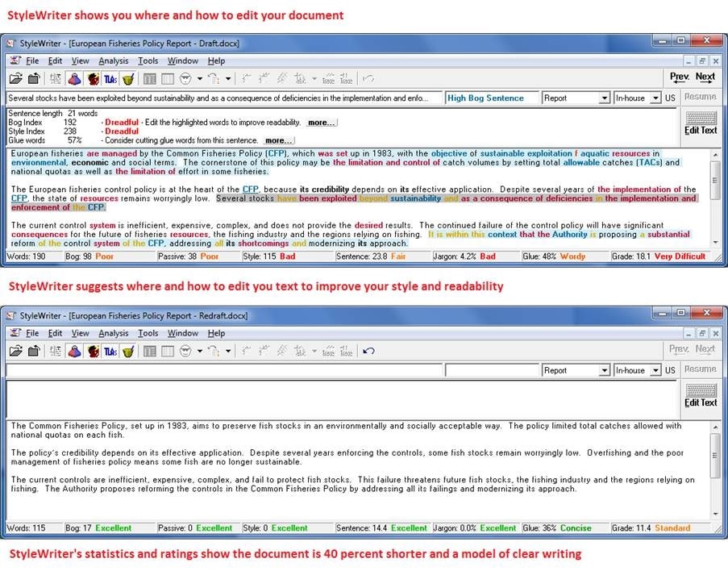Click empty sentence field in Redraft window
728x571 pixels.
pos(224,370)
